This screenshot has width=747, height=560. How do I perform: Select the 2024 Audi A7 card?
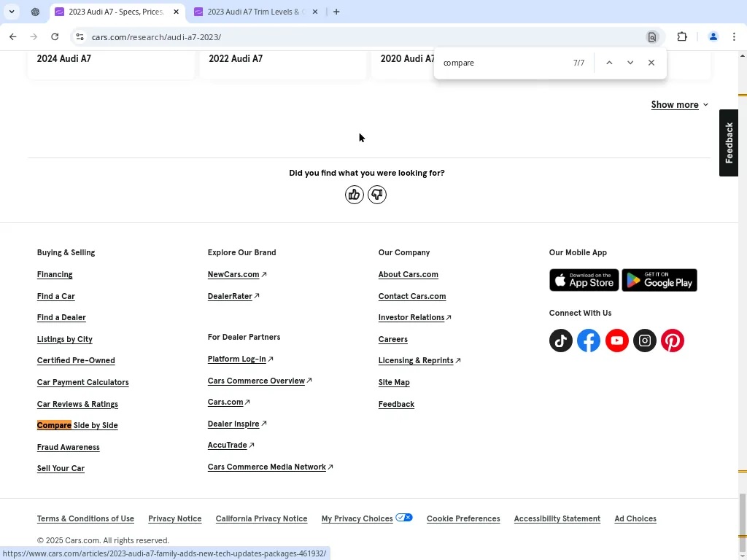tap(111, 64)
